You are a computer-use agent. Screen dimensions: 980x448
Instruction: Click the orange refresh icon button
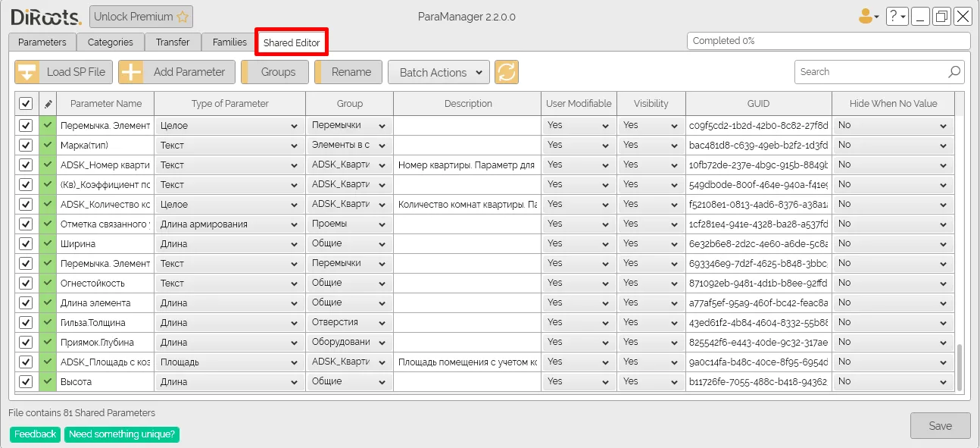click(507, 72)
